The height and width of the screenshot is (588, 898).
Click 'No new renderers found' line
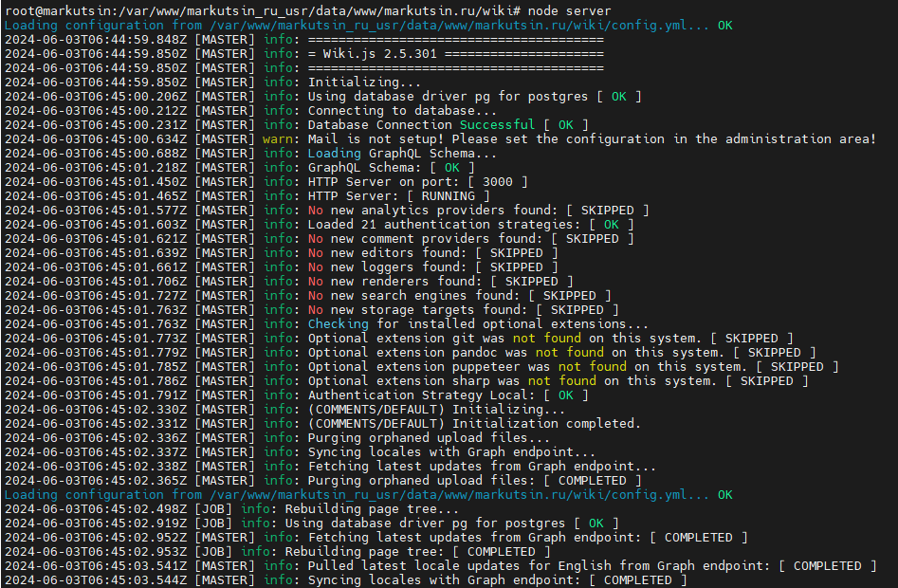(x=288, y=281)
